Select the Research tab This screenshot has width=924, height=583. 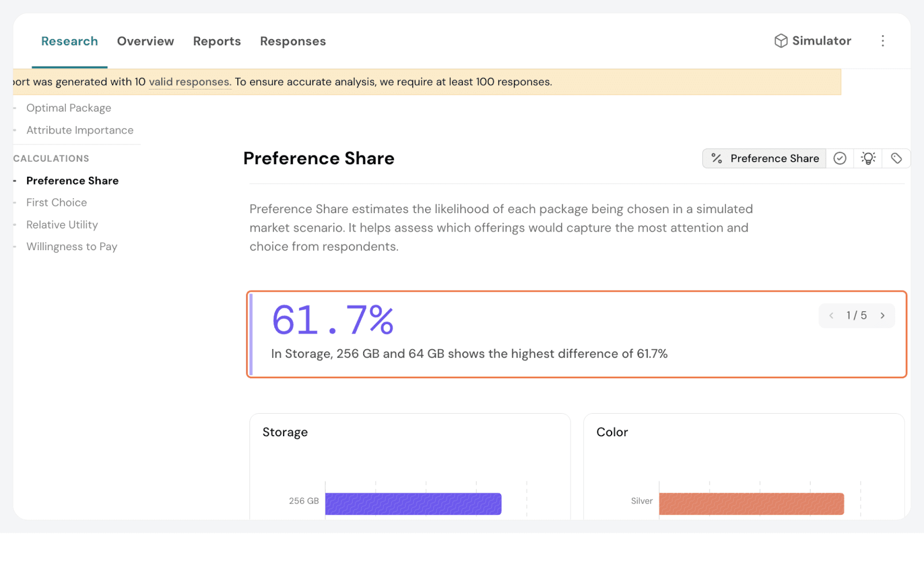click(69, 42)
